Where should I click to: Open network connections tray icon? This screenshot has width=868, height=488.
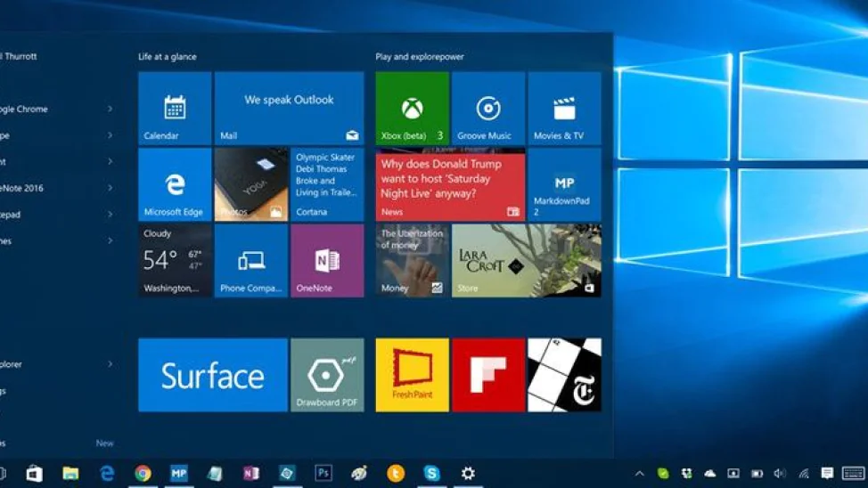(x=804, y=474)
